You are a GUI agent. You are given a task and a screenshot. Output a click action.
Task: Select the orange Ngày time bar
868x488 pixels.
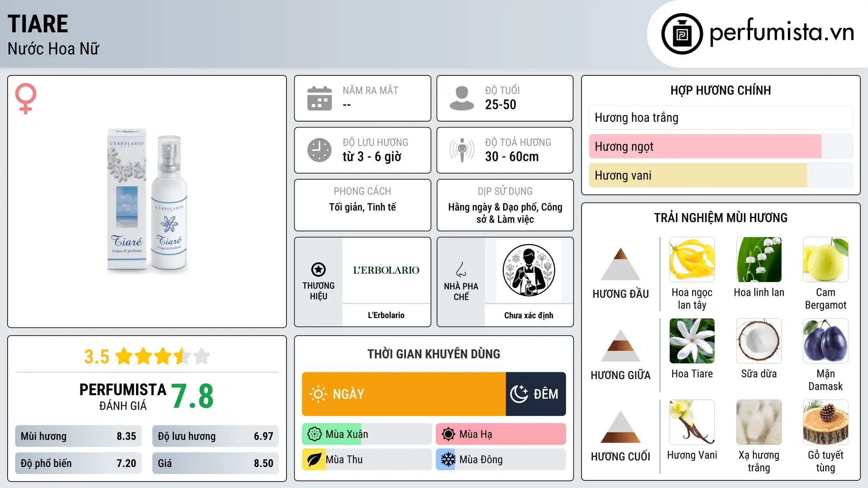pos(404,394)
